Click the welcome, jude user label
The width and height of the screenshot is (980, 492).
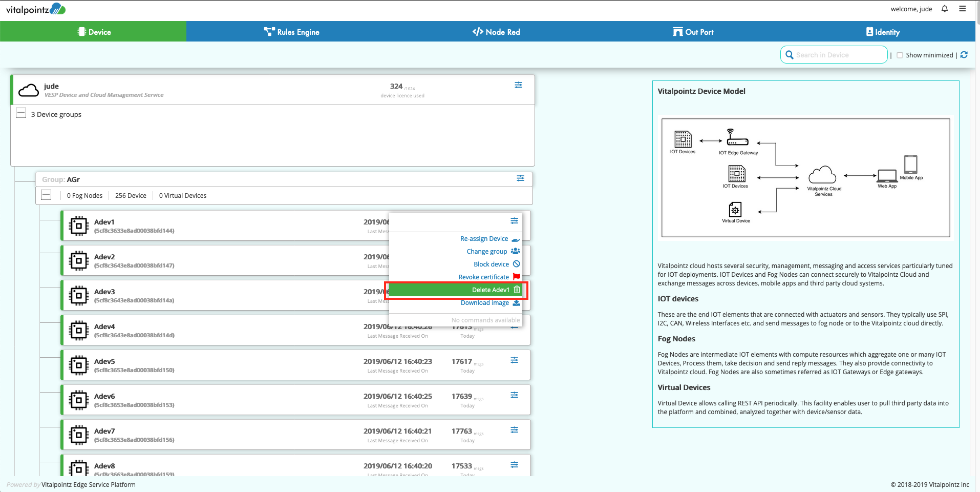tap(911, 9)
